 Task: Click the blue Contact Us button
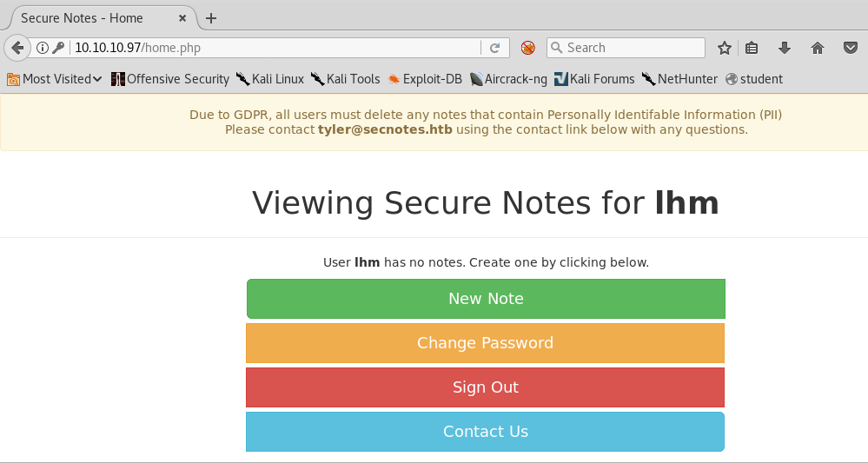coord(485,432)
